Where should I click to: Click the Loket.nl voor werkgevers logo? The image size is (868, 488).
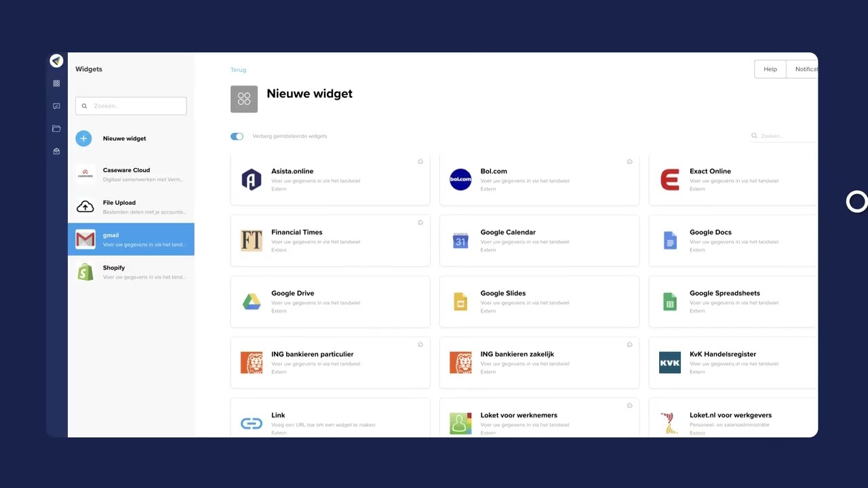670,424
